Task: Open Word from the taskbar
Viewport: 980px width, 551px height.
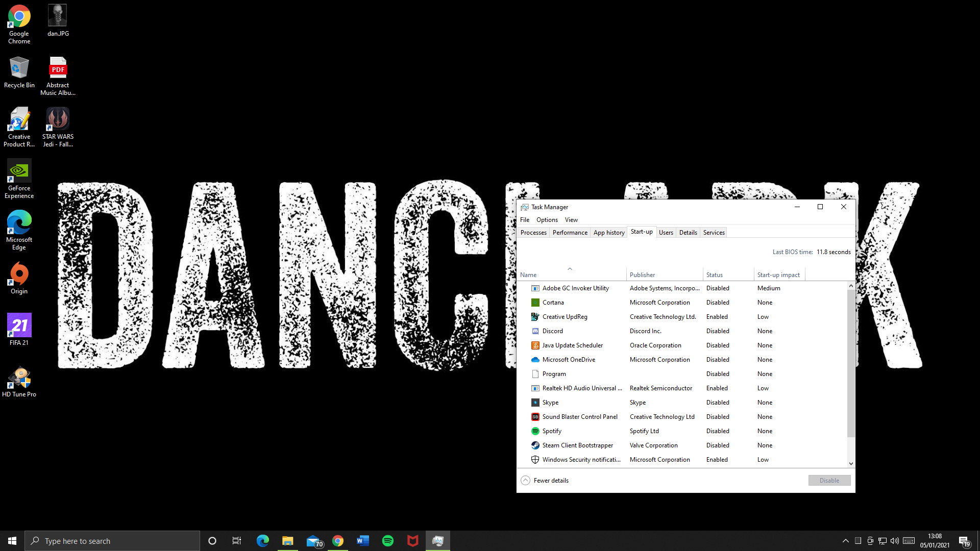Action: (363, 541)
